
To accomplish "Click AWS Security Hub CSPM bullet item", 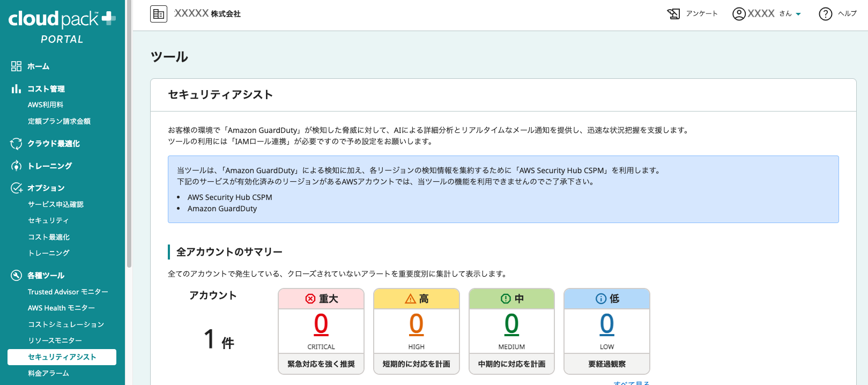I will 230,197.
